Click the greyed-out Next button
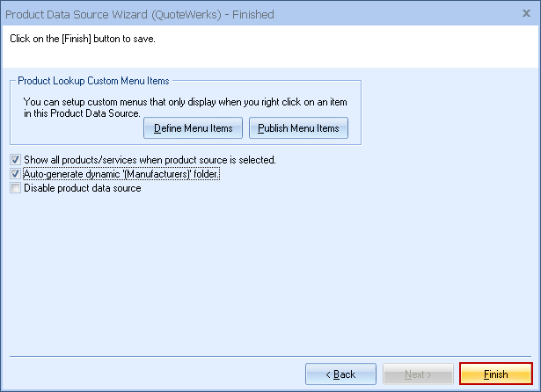The image size is (541, 392). pos(419,374)
